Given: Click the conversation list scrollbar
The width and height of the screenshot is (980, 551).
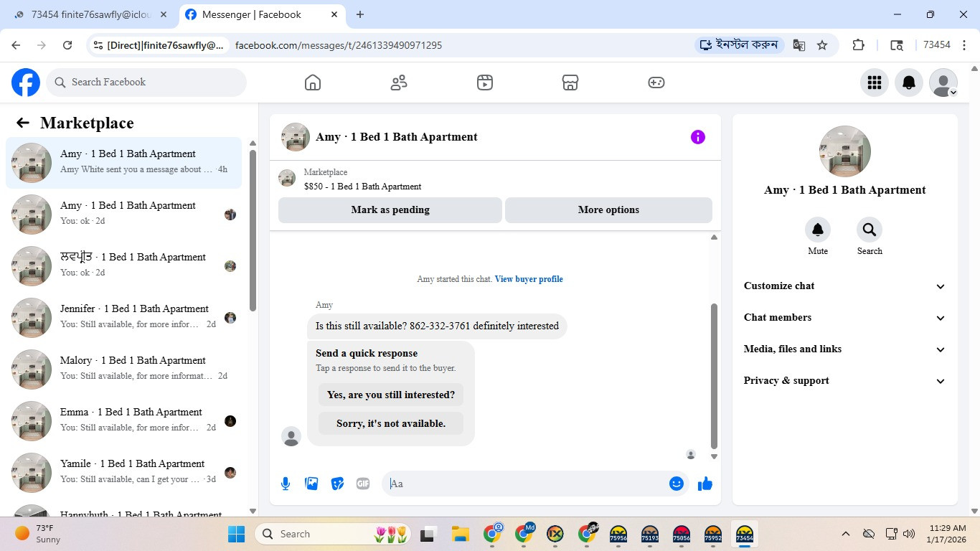Looking at the screenshot, I should pos(253,230).
